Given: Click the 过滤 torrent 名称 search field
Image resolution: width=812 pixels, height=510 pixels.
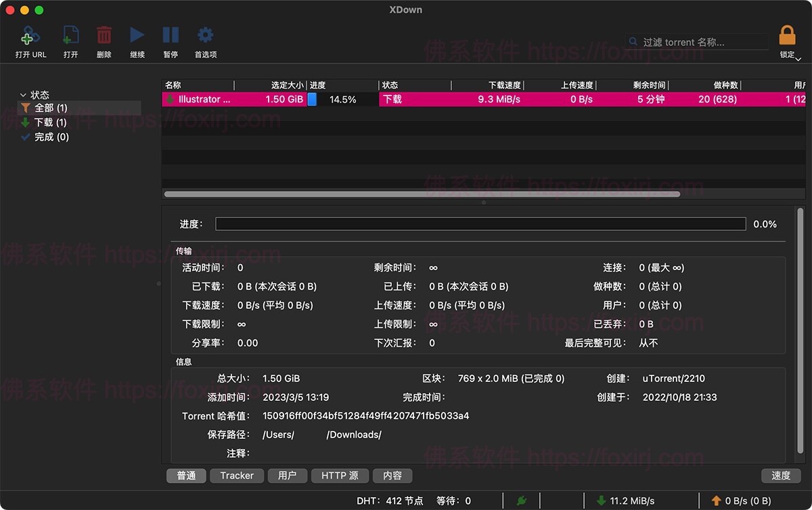Looking at the screenshot, I should point(697,41).
